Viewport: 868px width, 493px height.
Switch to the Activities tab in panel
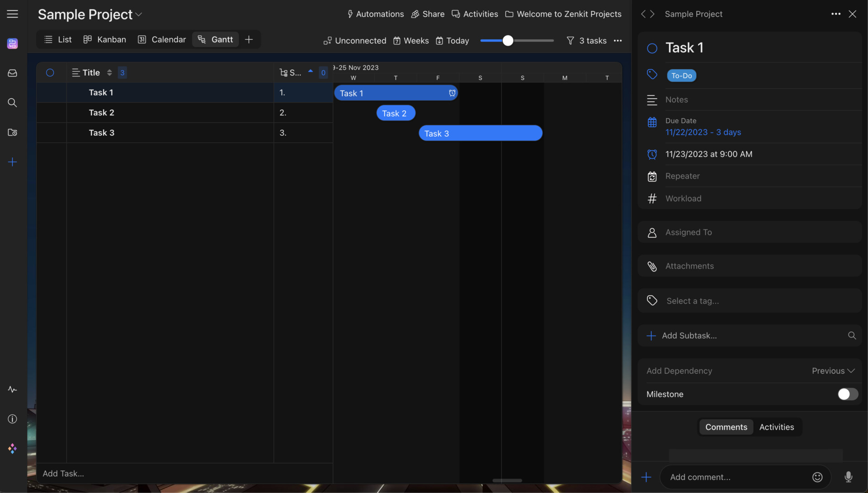776,427
